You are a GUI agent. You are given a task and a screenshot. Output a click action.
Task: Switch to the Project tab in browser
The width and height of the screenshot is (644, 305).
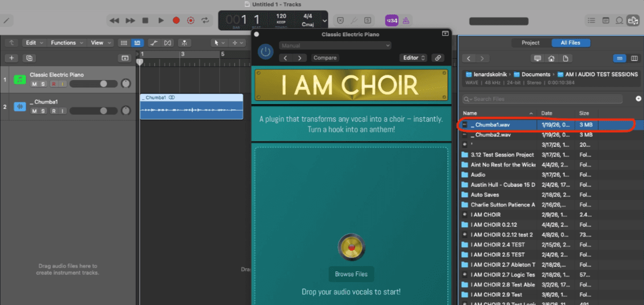click(x=530, y=43)
